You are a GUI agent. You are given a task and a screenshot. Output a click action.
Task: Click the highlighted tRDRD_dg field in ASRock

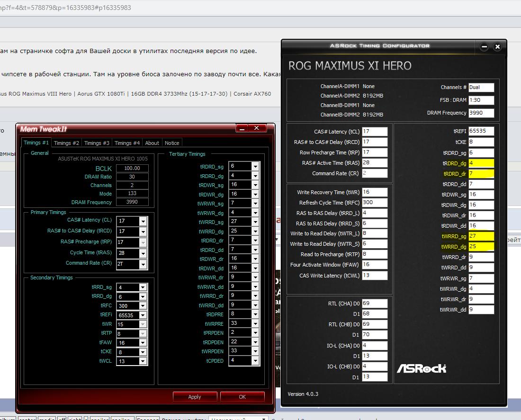(x=481, y=163)
